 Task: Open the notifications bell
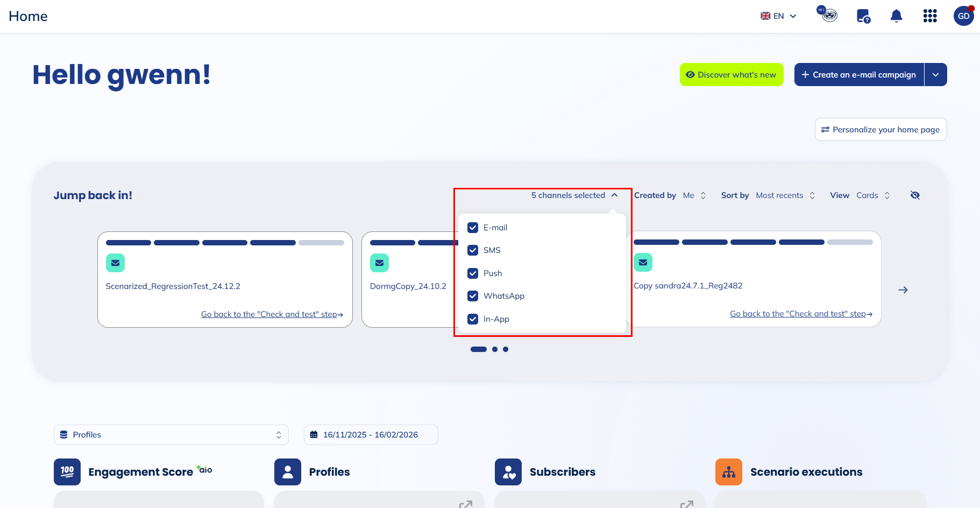896,16
